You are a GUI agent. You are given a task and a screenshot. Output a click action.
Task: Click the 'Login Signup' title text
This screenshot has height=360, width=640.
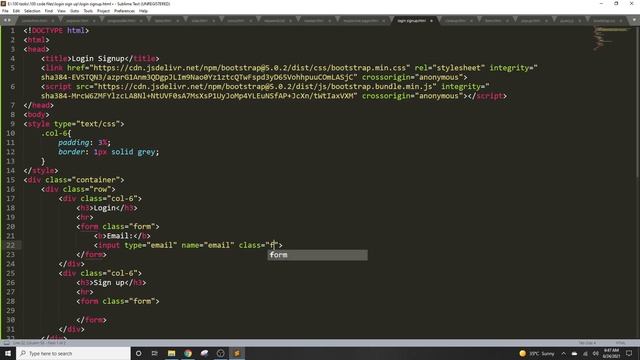pos(98,58)
